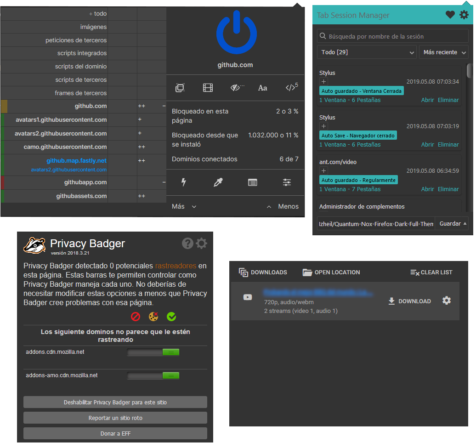Open Privacy Badger settings gear
Viewport: 476px width, 448px height.
[x=201, y=244]
